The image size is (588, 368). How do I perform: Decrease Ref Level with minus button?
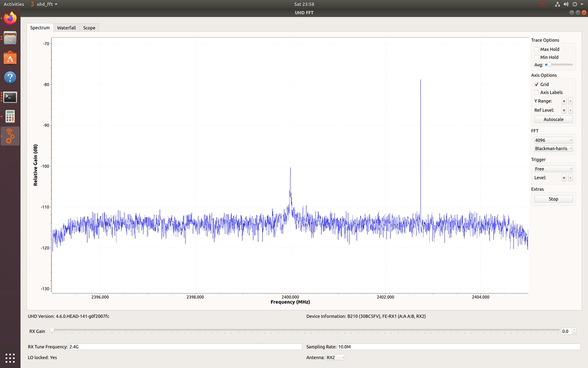(570, 110)
